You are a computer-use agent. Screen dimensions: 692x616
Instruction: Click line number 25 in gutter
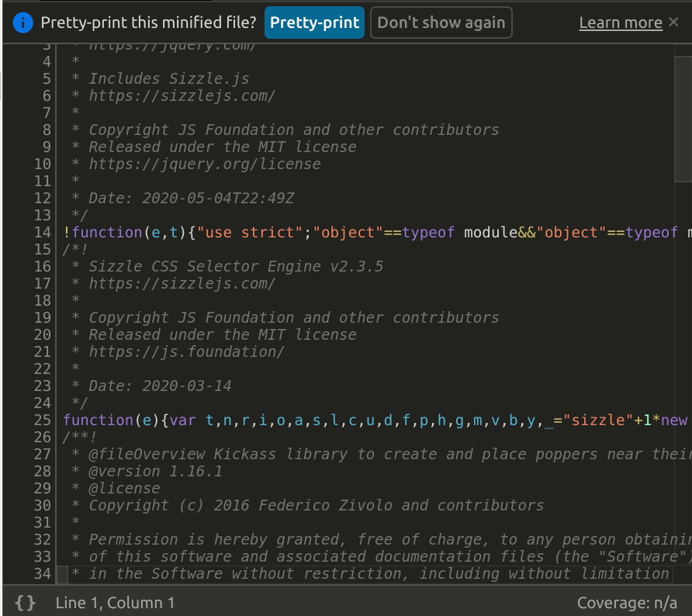43,420
